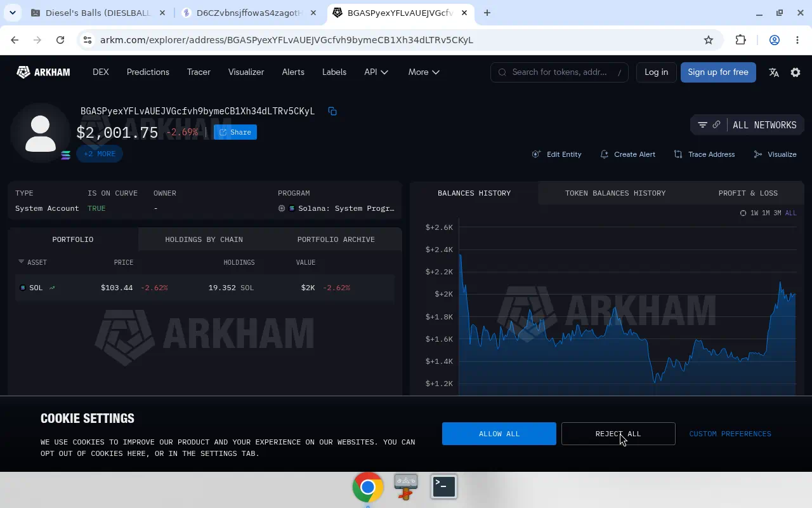Open the language translate icon
Image resolution: width=812 pixels, height=508 pixels.
pos(774,72)
